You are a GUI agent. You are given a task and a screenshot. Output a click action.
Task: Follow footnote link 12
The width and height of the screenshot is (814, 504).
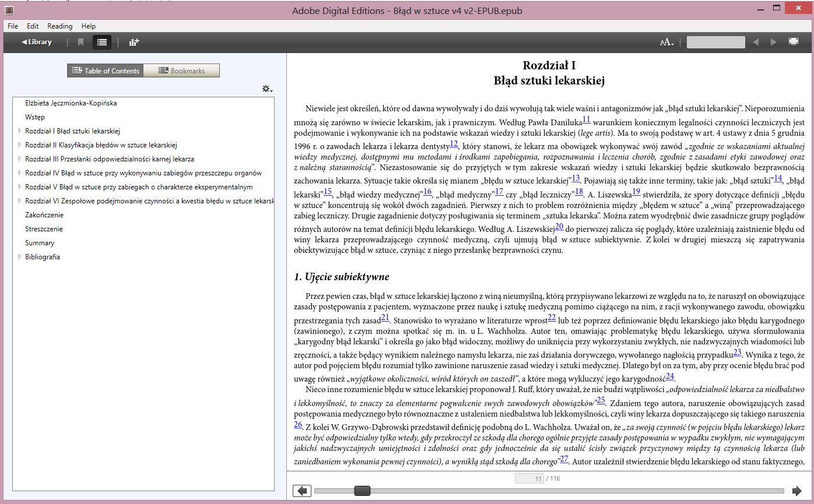pyautogui.click(x=454, y=144)
